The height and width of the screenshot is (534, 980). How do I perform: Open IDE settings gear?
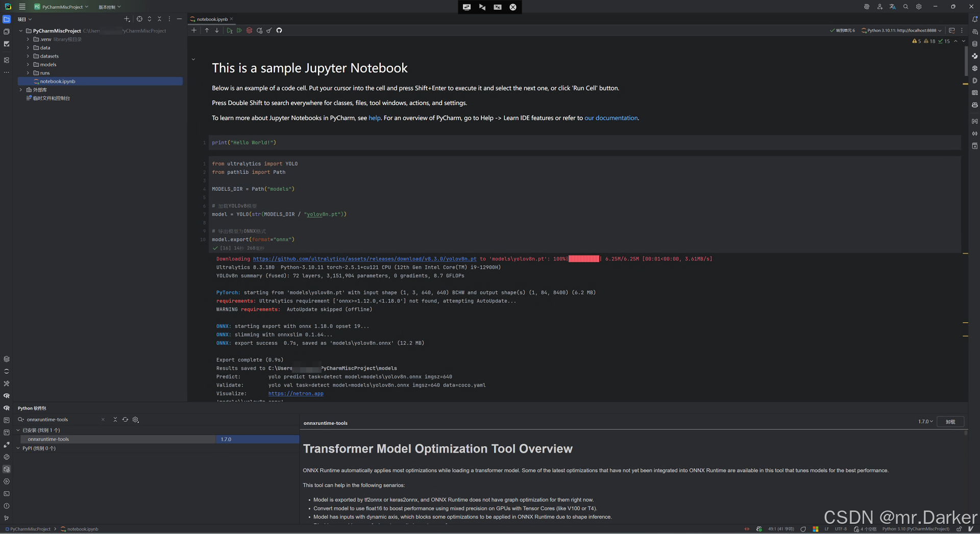(x=919, y=7)
